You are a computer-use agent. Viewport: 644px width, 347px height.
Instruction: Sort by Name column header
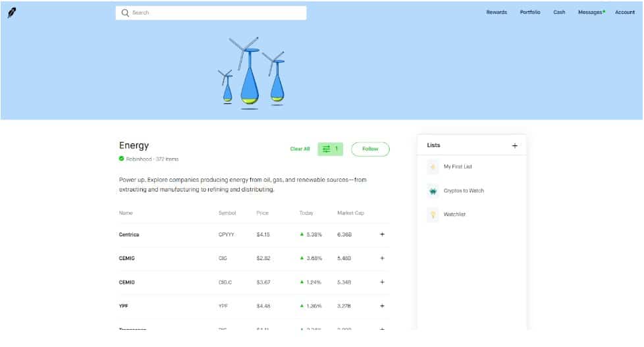pos(126,213)
